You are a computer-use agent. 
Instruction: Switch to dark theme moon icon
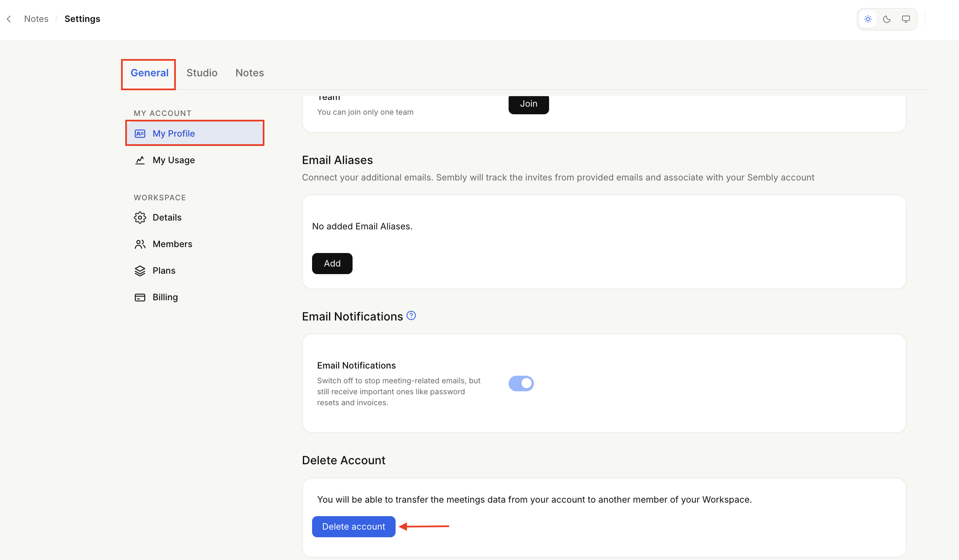(887, 19)
